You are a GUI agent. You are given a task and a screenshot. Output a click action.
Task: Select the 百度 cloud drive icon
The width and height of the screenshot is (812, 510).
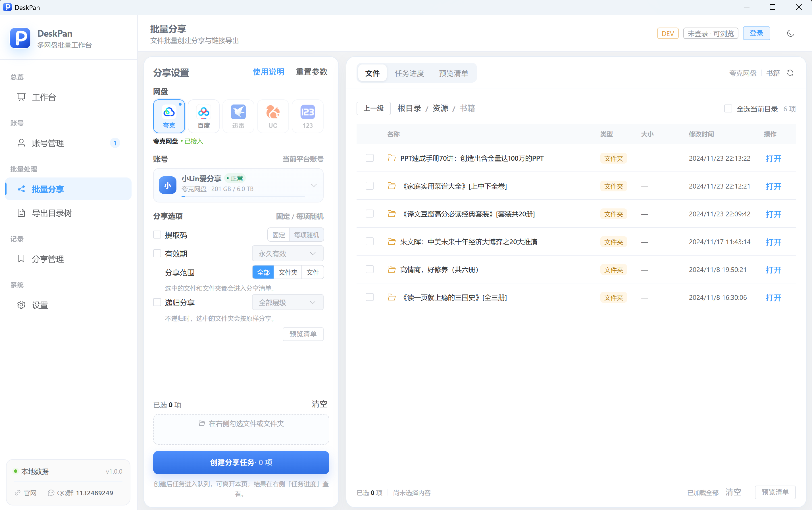coord(204,116)
